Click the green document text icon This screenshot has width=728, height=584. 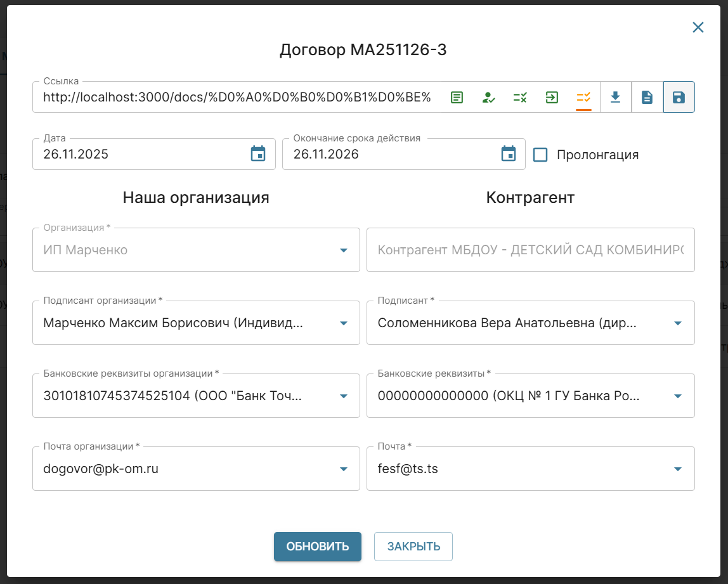pos(457,98)
